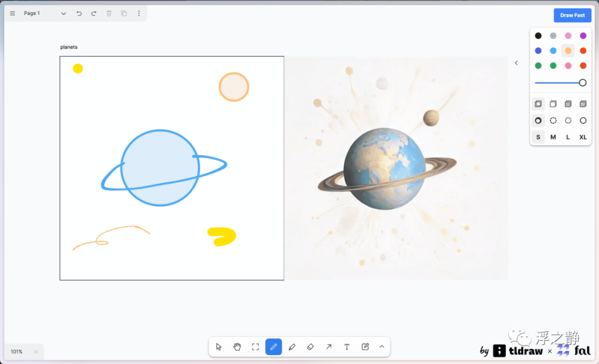This screenshot has height=364, width=599.
Task: Open the hamburger main menu
Action: pos(13,13)
